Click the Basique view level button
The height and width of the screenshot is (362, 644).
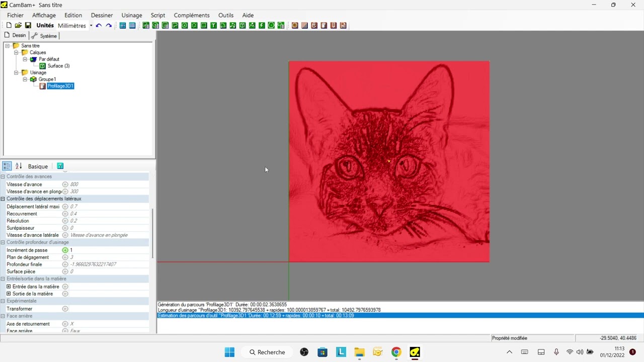(38, 166)
